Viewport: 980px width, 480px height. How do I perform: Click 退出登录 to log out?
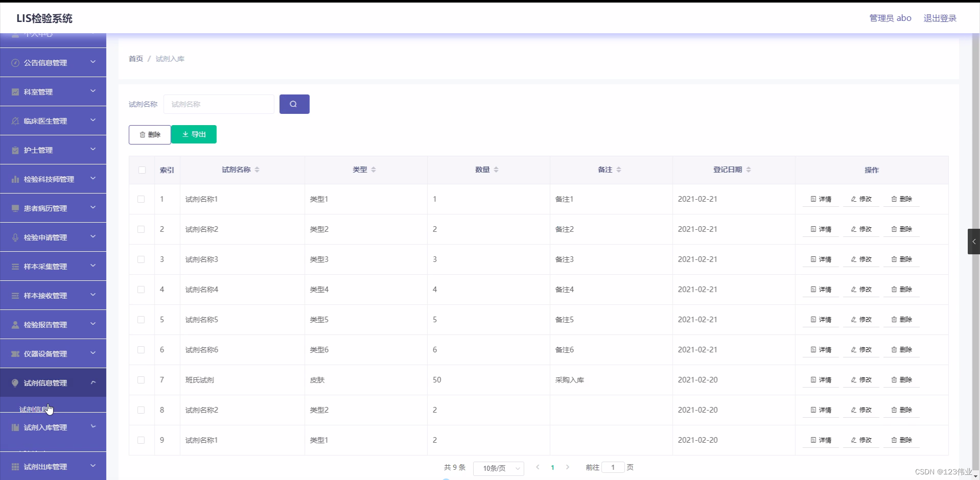[x=940, y=18]
